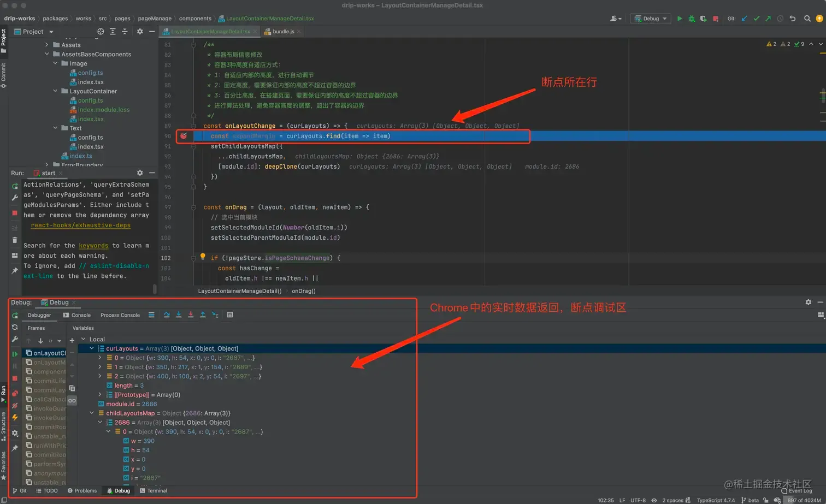Click beta branch in status bar
The width and height of the screenshot is (826, 504).
pyautogui.click(x=750, y=500)
